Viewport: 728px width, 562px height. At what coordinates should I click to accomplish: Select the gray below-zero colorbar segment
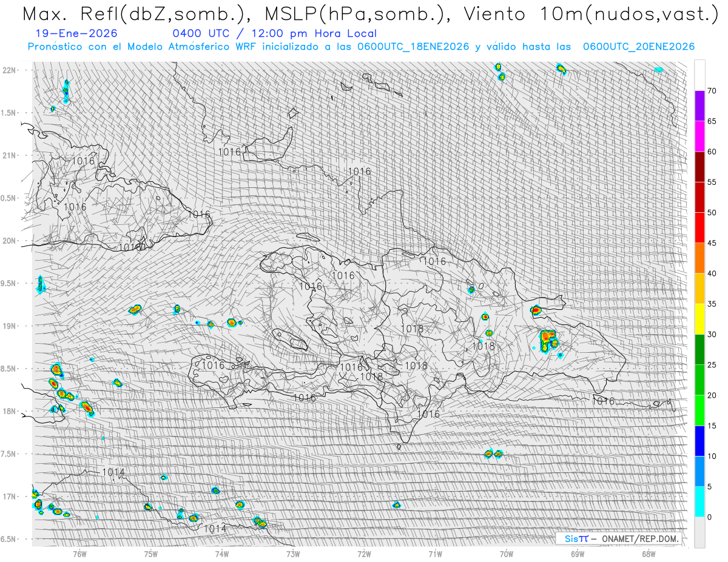coord(699,532)
